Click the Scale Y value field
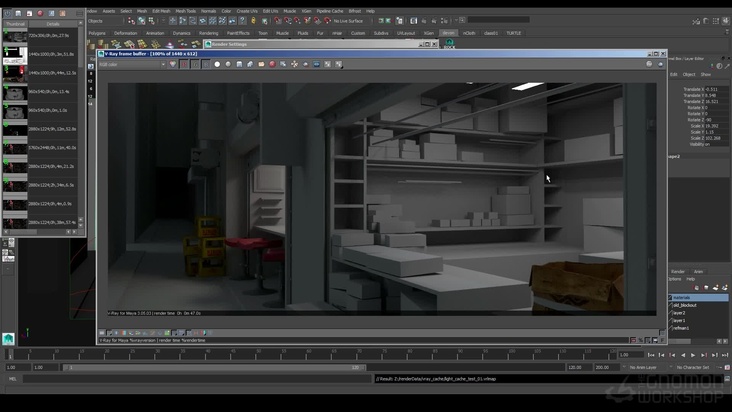The height and width of the screenshot is (412, 732). (716, 132)
